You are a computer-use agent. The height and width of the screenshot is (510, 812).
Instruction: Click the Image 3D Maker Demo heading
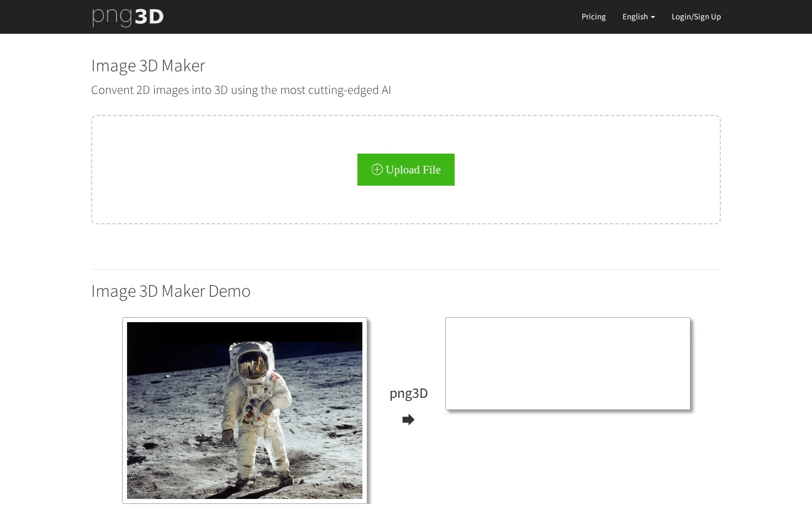coord(171,291)
